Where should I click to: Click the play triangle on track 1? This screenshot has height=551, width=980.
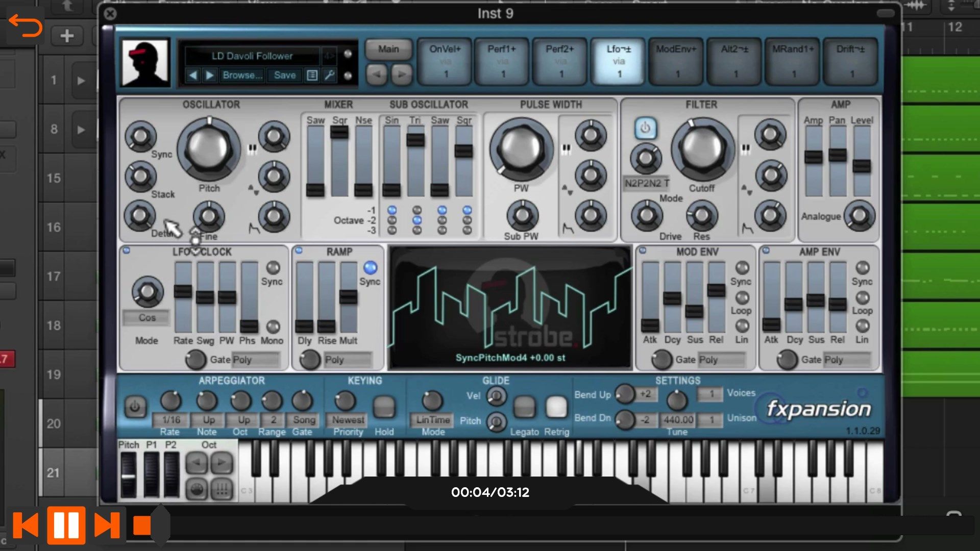pos(81,81)
